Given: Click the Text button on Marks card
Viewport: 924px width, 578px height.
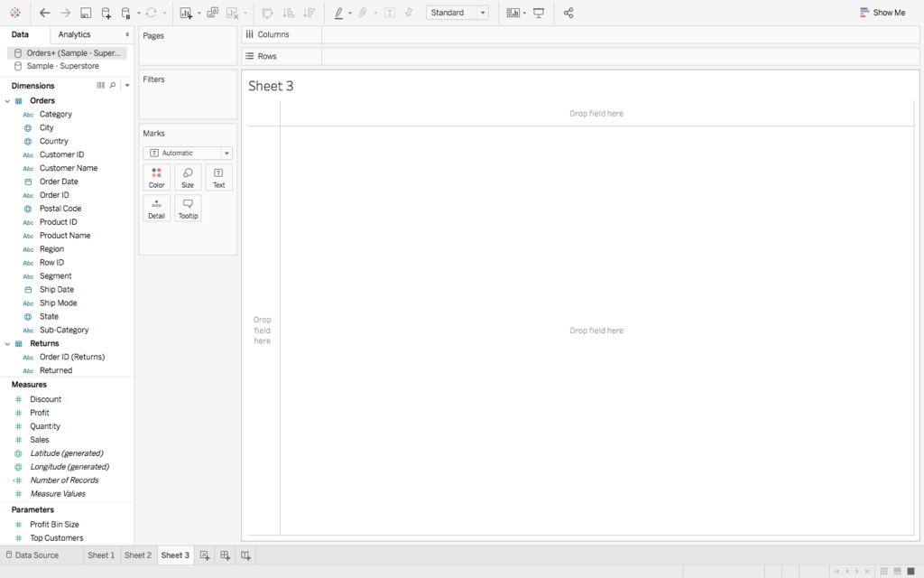Looking at the screenshot, I should pos(218,178).
